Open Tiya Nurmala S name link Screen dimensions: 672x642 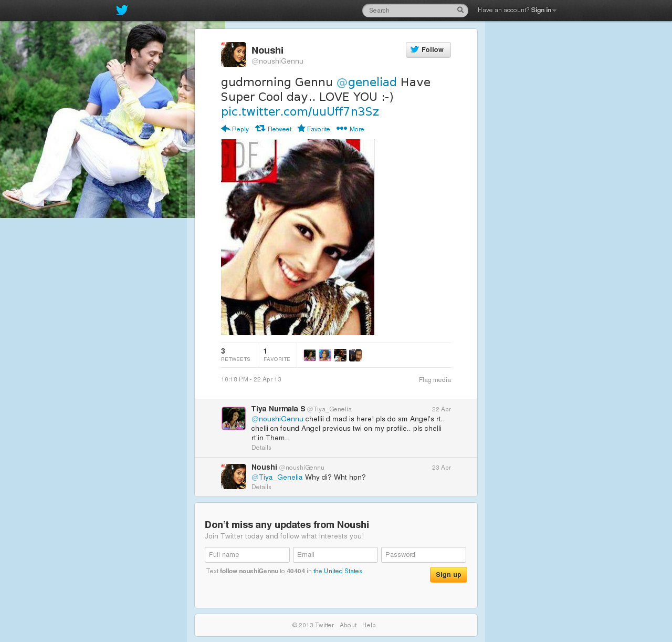278,409
